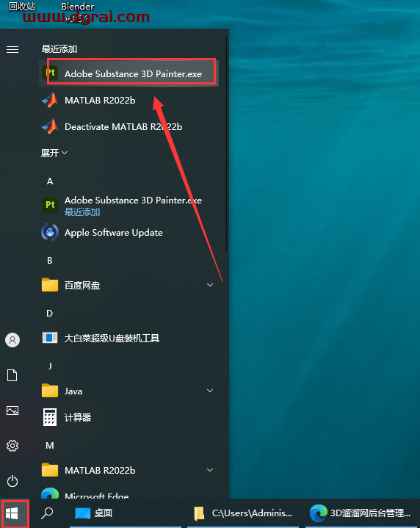Click the Microsoft Edge icon in app list
Viewport: 420px width, 528px height.
pos(50,493)
